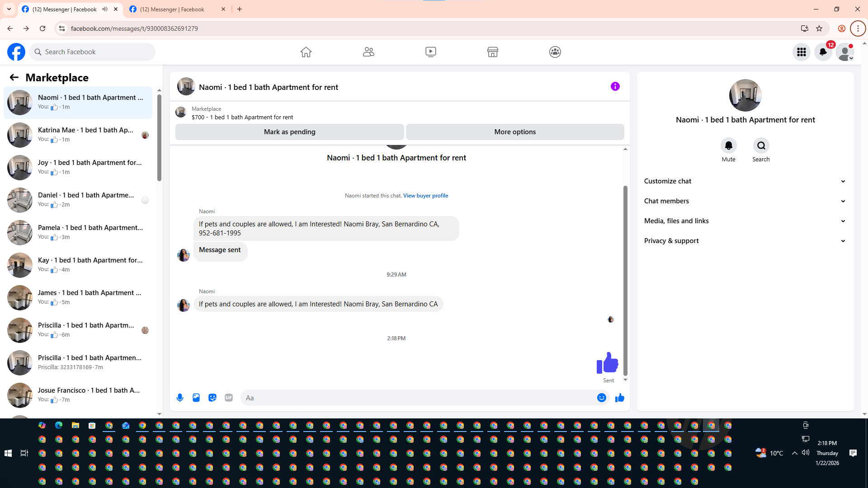Image resolution: width=868 pixels, height=488 pixels.
Task: Select the first Messenger browser tab
Action: coord(63,9)
